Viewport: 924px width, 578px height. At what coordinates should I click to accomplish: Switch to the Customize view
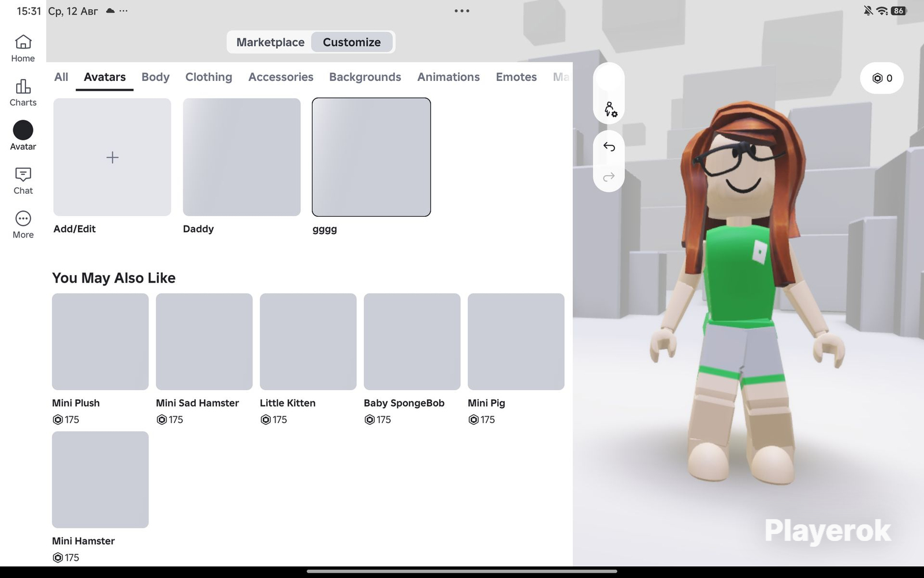click(352, 42)
